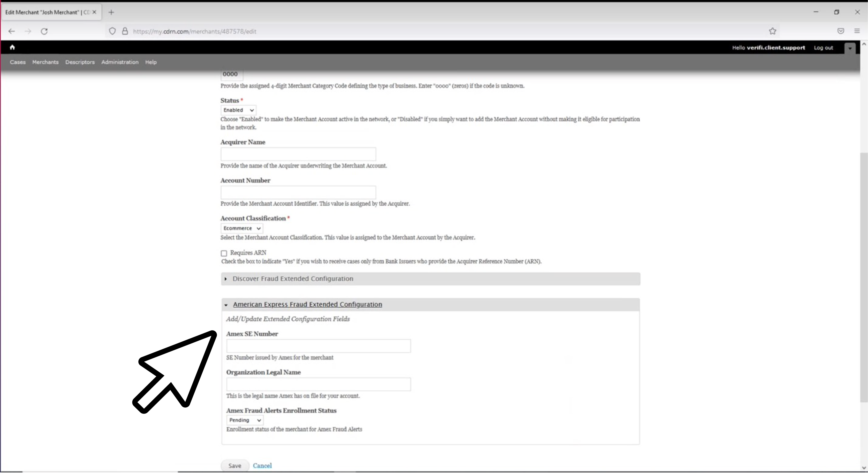868x473 pixels.
Task: Click the 'Add/Update Extended Configuration Fields' text
Action: click(x=288, y=319)
